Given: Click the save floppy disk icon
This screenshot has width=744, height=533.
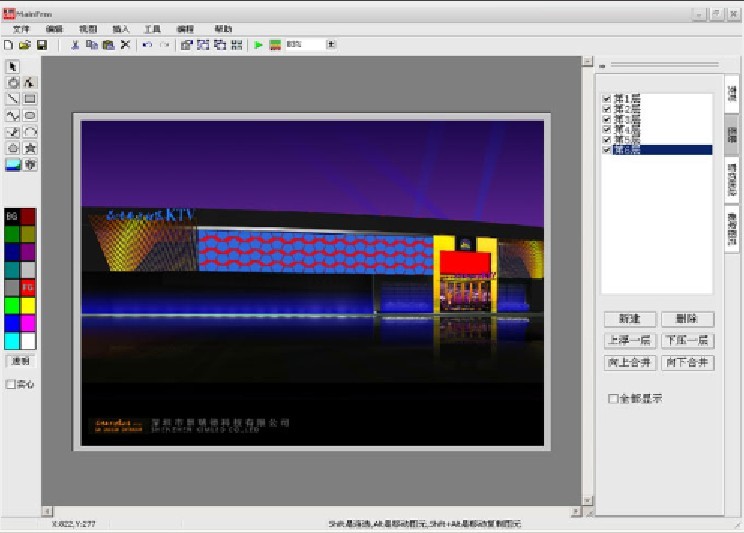Looking at the screenshot, I should coord(42,45).
